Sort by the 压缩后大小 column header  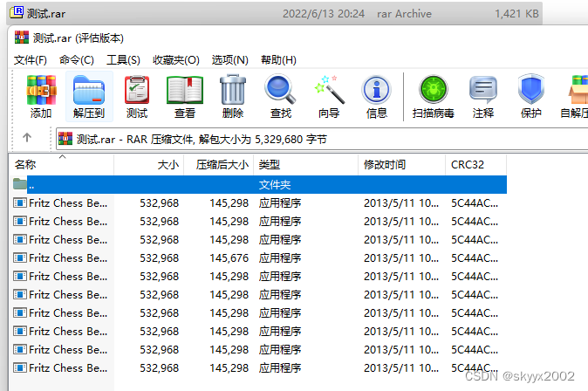[219, 165]
